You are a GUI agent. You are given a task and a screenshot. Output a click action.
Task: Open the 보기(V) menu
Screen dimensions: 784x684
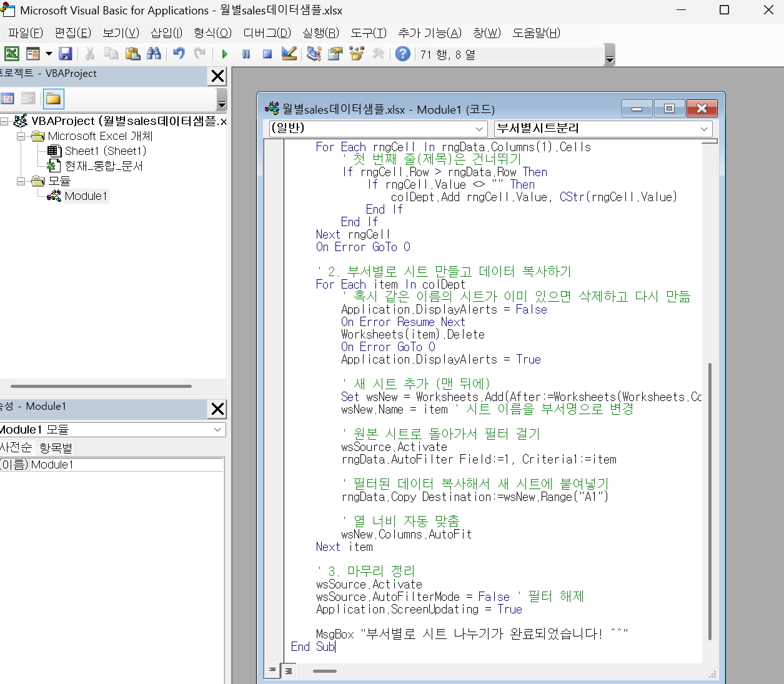pos(121,33)
